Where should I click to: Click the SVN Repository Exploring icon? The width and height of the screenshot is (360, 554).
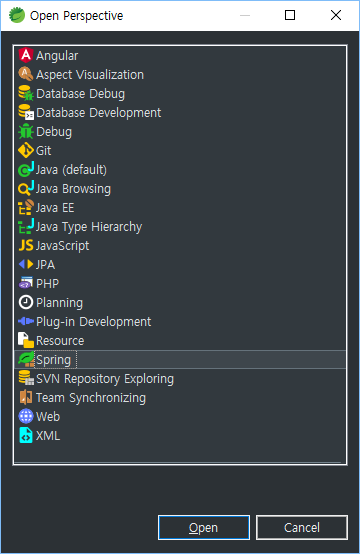click(26, 379)
